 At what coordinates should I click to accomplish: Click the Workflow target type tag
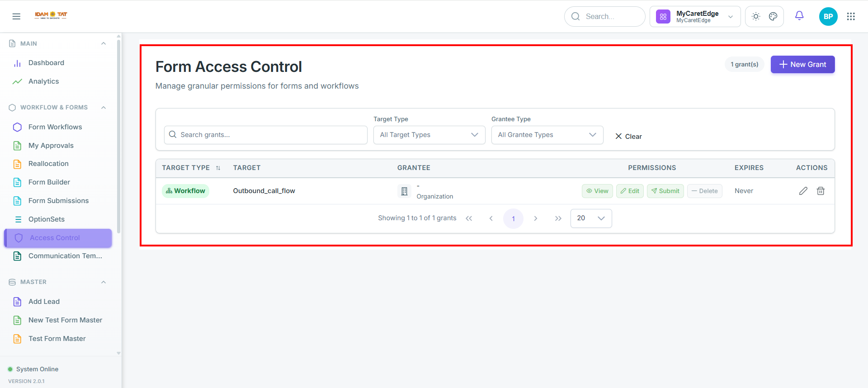[186, 191]
